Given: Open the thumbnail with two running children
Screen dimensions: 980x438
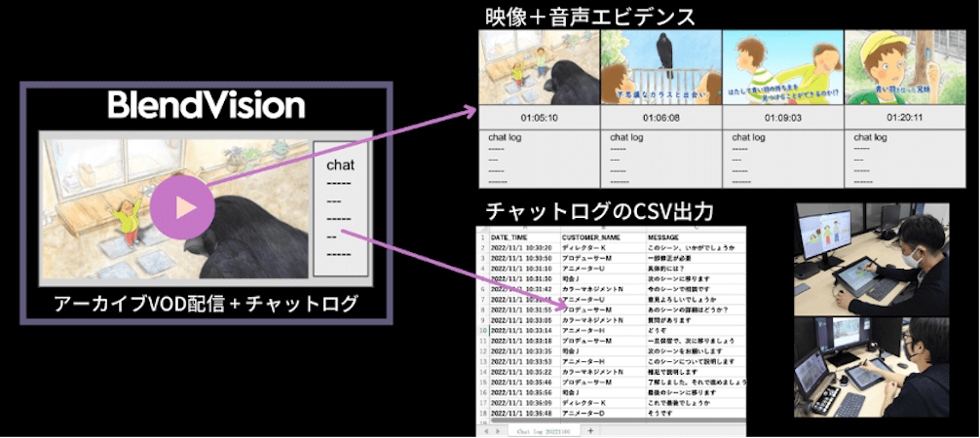Looking at the screenshot, I should click(x=782, y=68).
